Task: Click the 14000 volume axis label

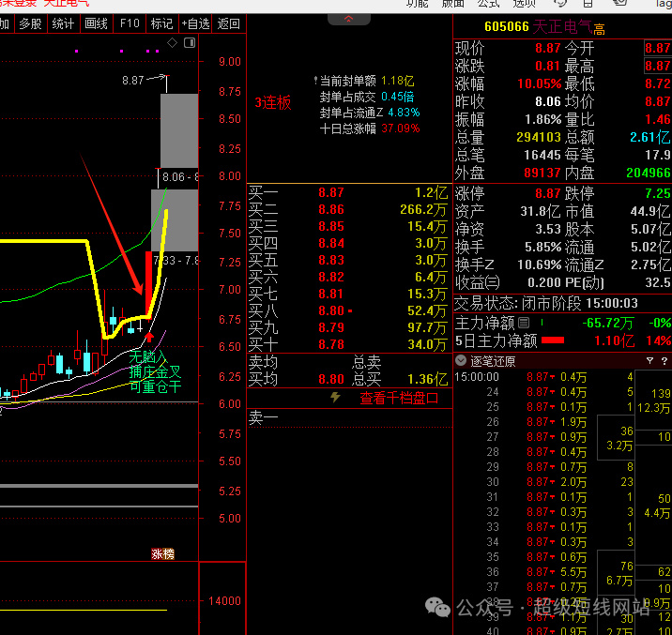Action: [x=224, y=600]
